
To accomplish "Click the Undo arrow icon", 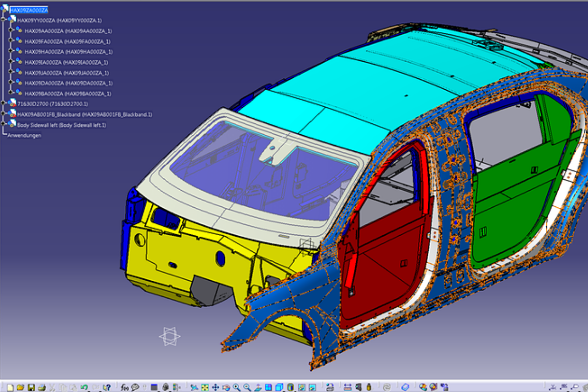I will [84, 387].
